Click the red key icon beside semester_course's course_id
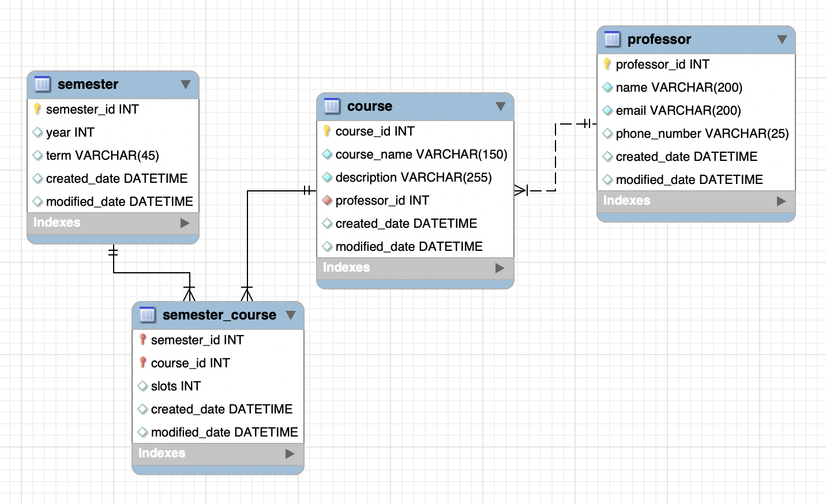Screen dimensions: 826x504 (x=143, y=363)
